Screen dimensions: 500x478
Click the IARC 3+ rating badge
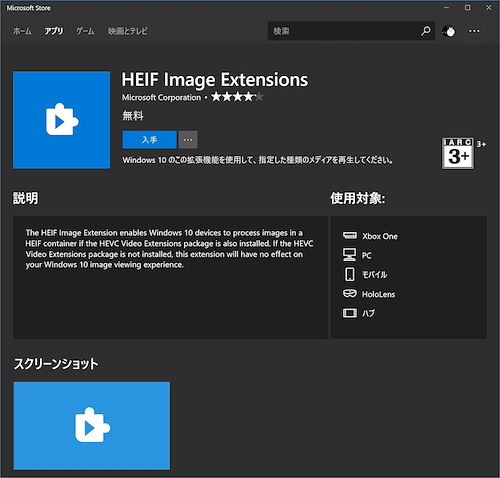tap(458, 154)
